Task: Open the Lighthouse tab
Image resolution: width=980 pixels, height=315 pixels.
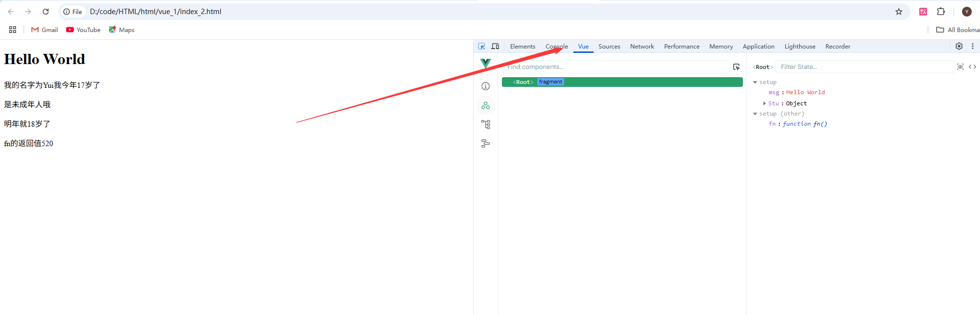Action: pos(800,47)
